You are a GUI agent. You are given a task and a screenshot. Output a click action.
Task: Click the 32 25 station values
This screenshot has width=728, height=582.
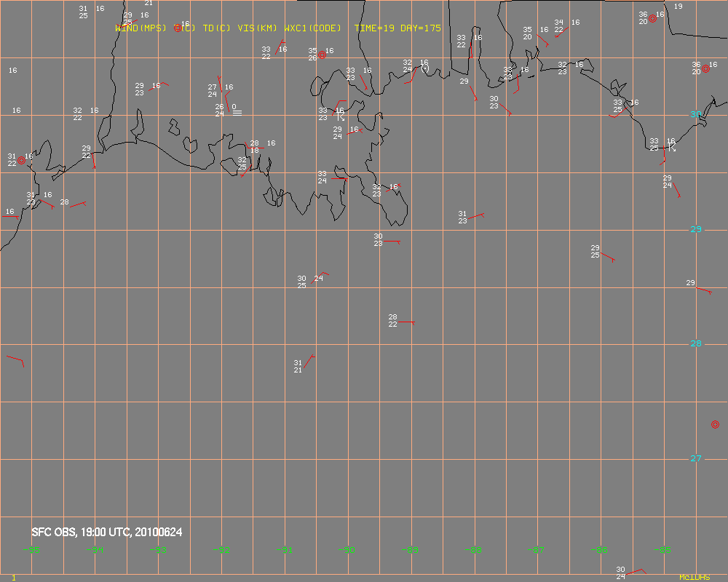(x=242, y=164)
